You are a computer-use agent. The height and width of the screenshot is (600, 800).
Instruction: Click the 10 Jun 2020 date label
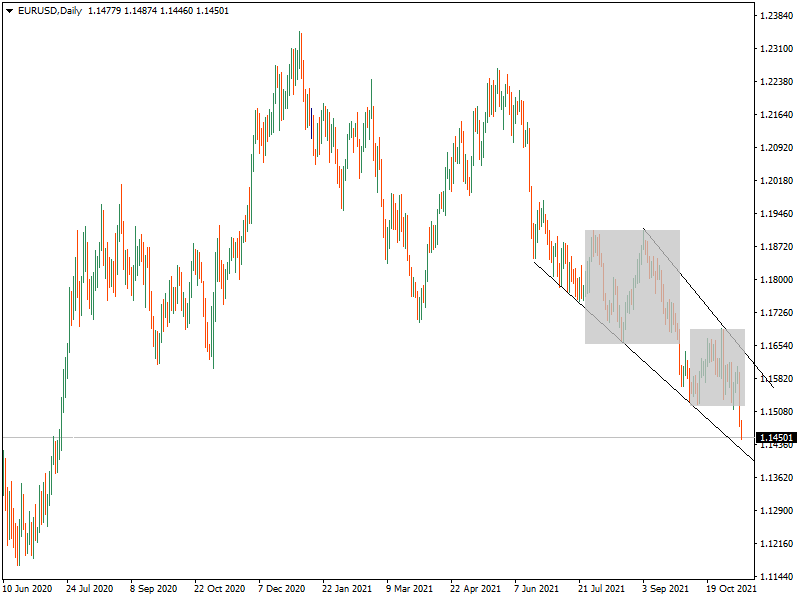coord(27,589)
